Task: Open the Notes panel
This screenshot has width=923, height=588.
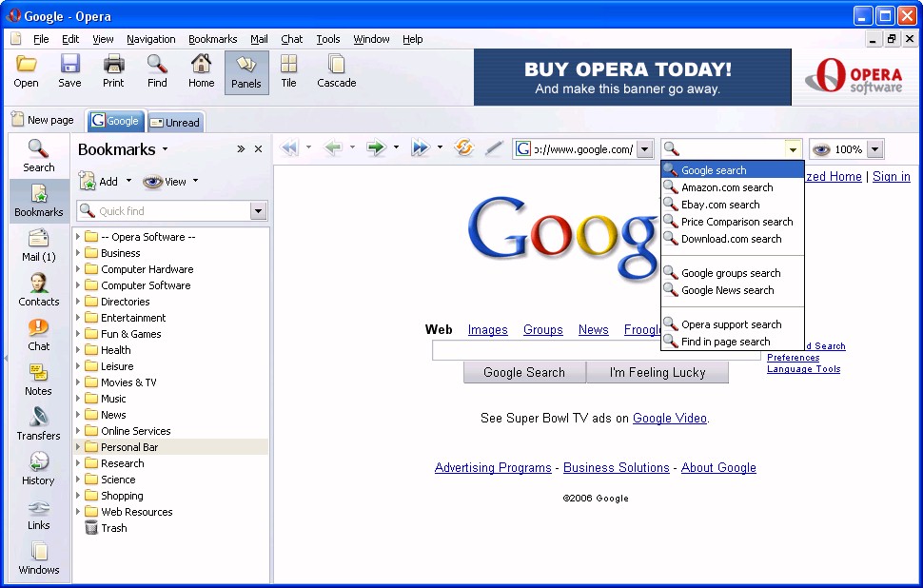Action: pos(39,380)
